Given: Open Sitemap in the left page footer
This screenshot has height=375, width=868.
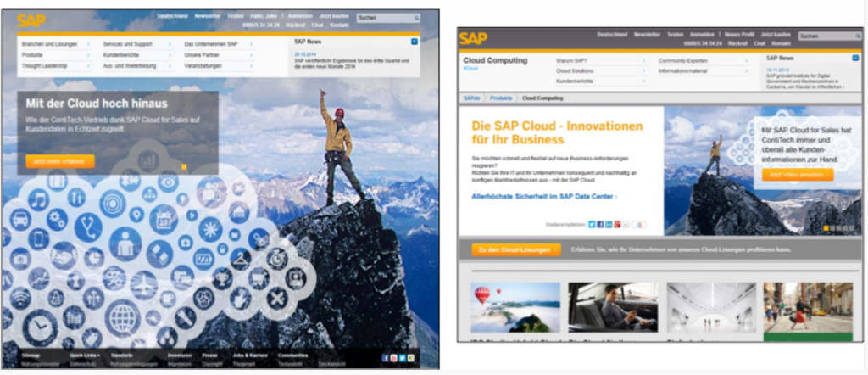Looking at the screenshot, I should [31, 355].
